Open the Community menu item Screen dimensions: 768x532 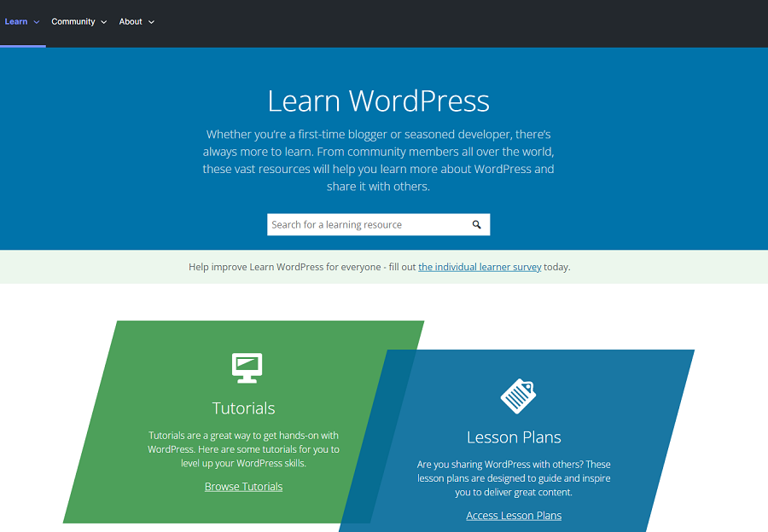(73, 21)
